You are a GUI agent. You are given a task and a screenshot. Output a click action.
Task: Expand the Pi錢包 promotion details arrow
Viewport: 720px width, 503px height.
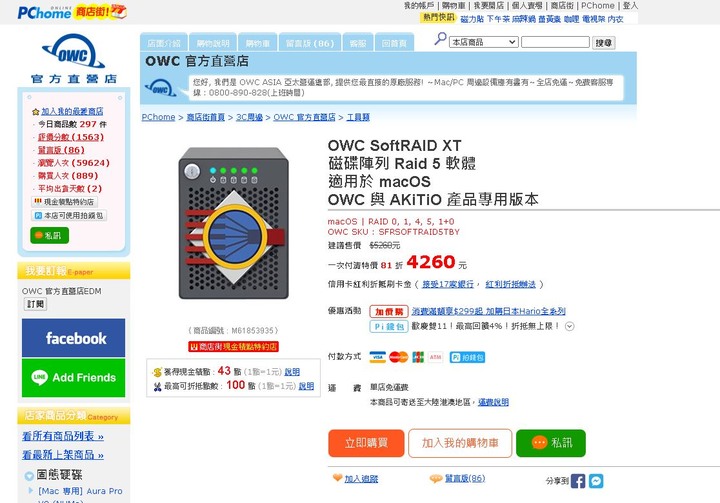point(569,327)
